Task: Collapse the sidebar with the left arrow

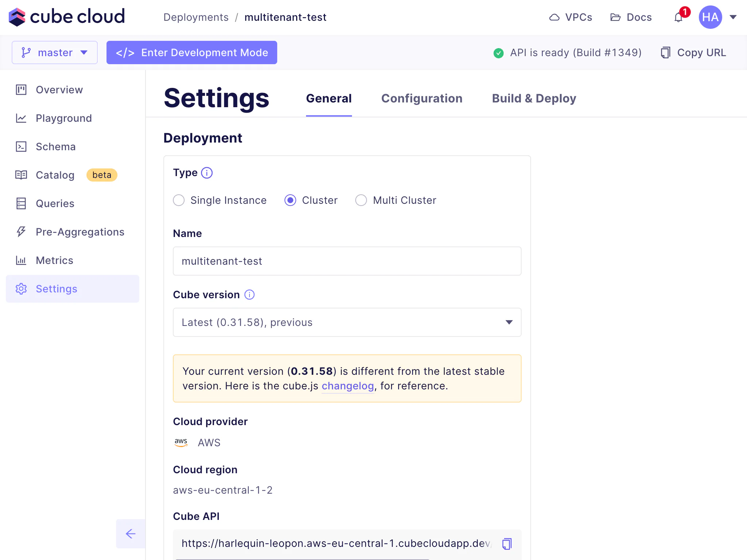Action: (x=131, y=534)
